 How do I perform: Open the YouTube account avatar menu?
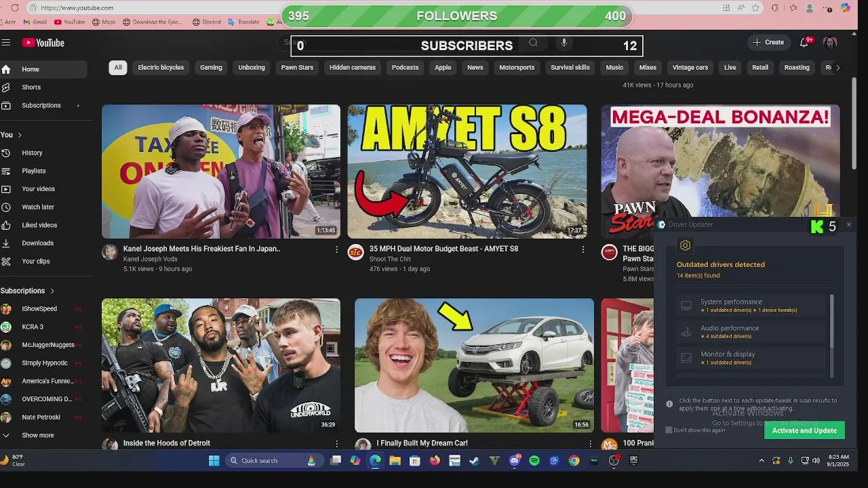pos(829,42)
